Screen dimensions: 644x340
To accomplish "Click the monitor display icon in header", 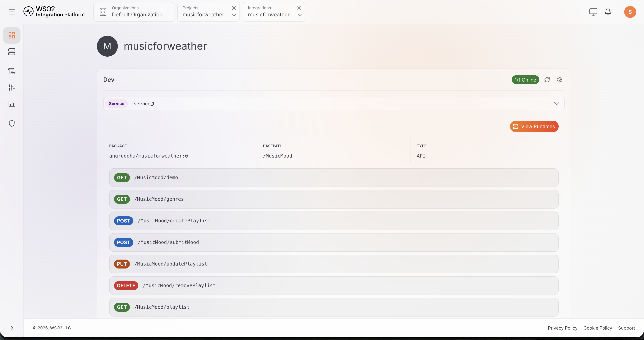I will point(593,12).
